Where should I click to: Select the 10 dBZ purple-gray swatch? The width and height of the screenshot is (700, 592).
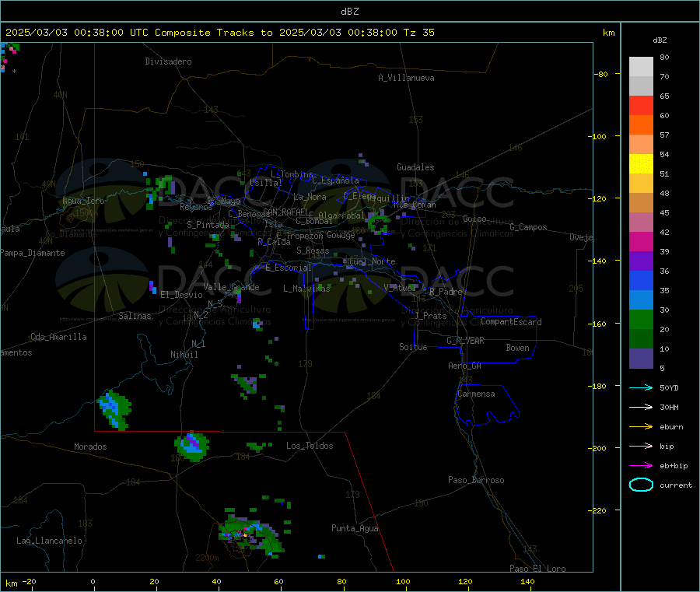click(x=641, y=359)
